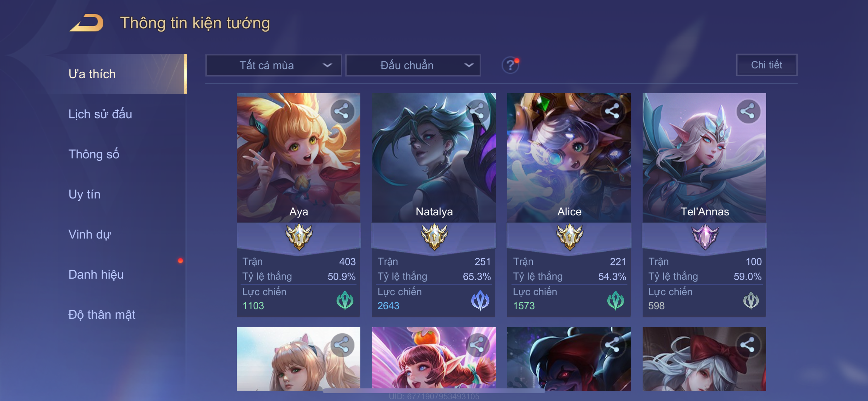Image resolution: width=868 pixels, height=401 pixels.
Task: Tap Aya's gold mastery badge
Action: click(299, 237)
